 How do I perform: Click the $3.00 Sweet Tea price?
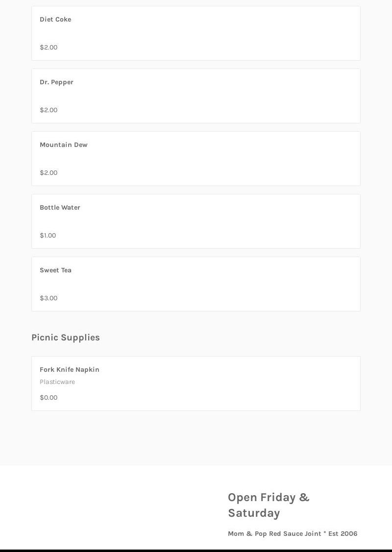49,298
